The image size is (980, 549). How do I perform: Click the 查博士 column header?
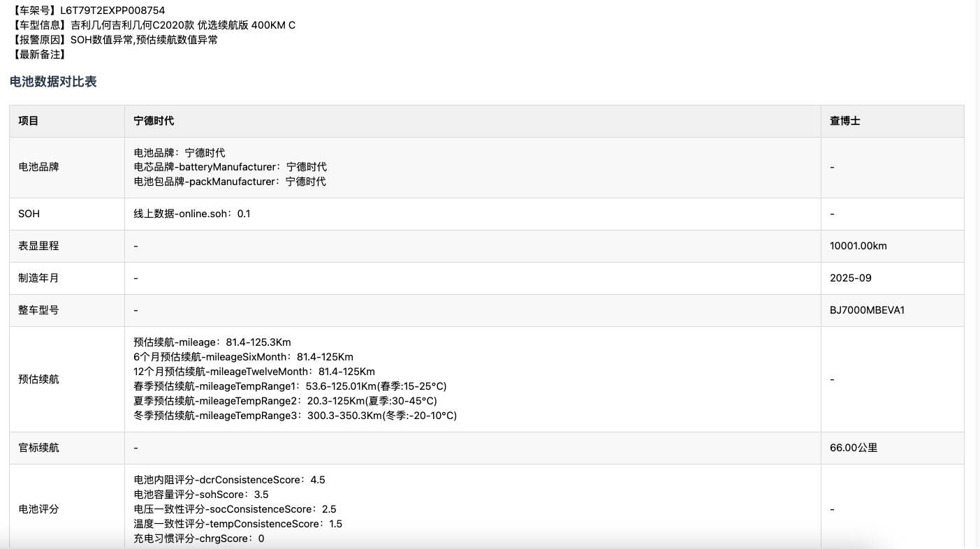pos(844,121)
